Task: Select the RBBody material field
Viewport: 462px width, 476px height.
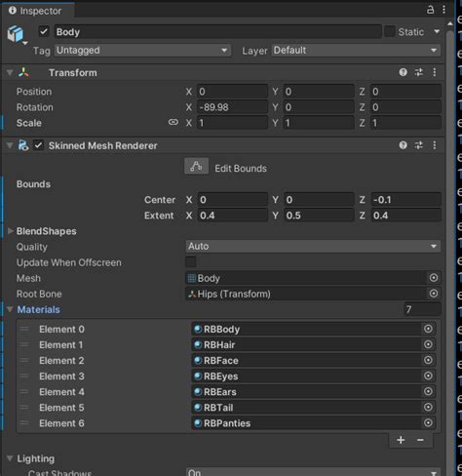Action: click(x=314, y=329)
